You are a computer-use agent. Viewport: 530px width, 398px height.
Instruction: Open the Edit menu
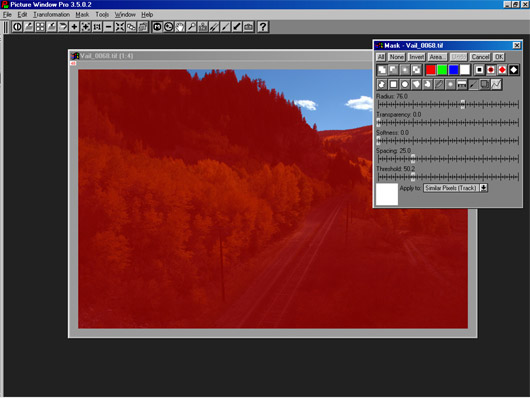(x=22, y=15)
